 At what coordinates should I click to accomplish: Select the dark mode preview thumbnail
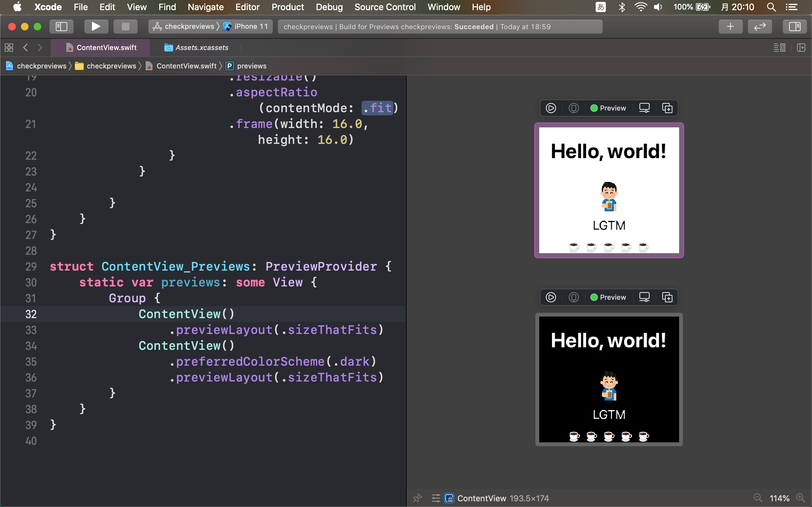click(x=609, y=379)
